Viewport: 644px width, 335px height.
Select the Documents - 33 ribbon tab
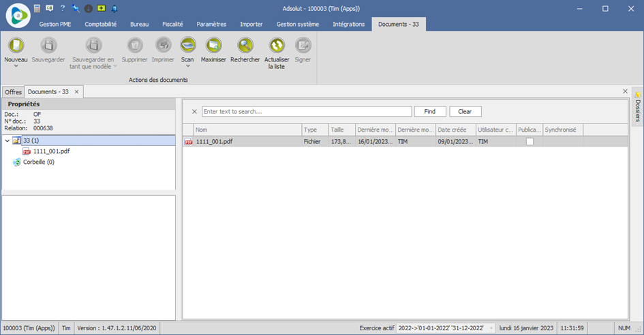(x=399, y=25)
